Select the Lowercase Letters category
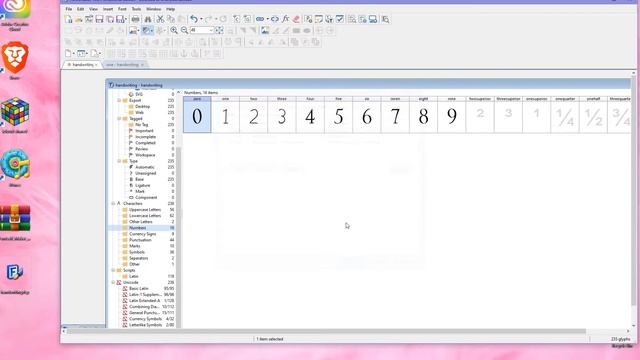The height and width of the screenshot is (360, 640). pyautogui.click(x=145, y=216)
